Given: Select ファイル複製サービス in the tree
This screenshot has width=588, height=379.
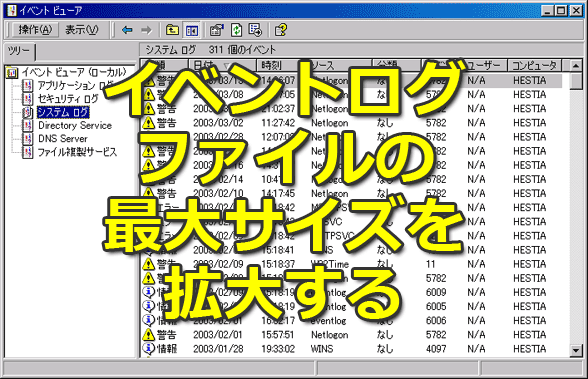Looking at the screenshot, I should click(x=77, y=152).
